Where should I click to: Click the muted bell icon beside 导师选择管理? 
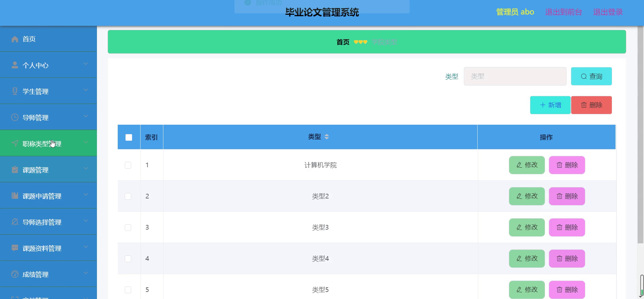(15, 222)
